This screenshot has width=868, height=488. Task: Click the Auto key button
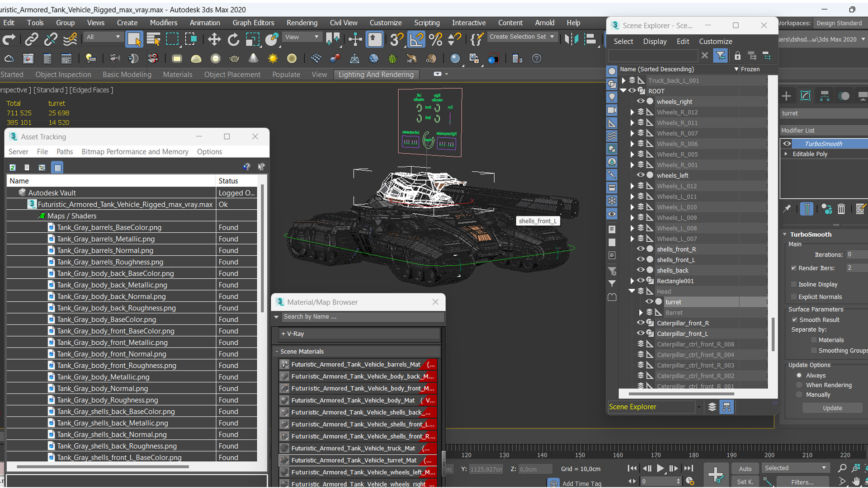(745, 469)
